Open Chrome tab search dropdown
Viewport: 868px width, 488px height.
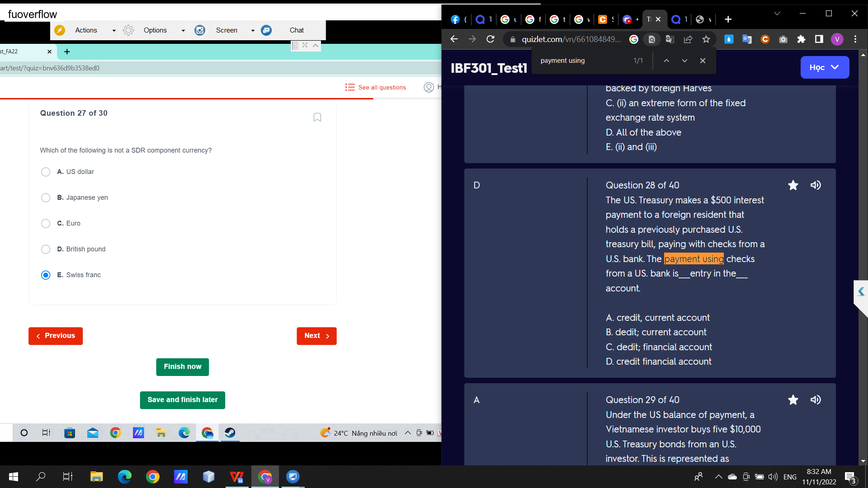click(777, 14)
